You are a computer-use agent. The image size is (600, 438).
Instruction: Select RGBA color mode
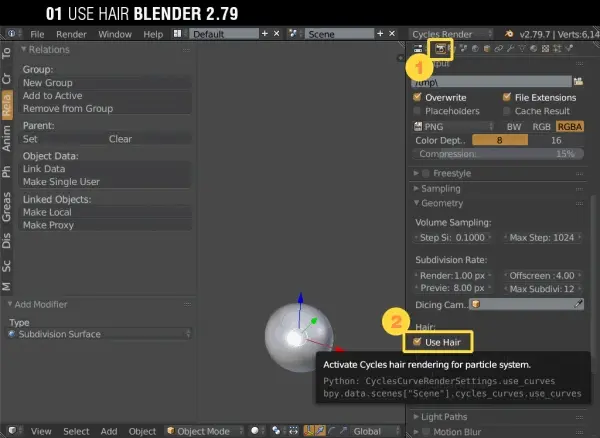[570, 127]
